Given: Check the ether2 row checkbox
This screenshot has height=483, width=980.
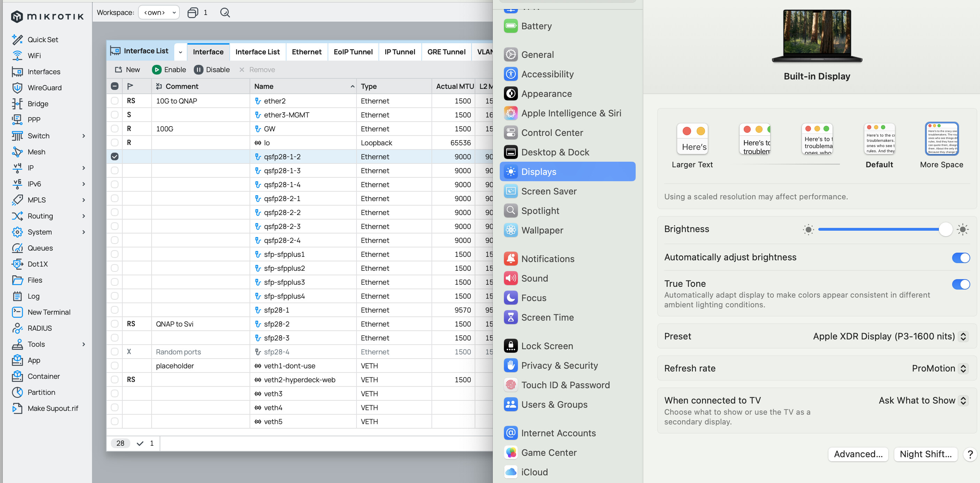Looking at the screenshot, I should pos(115,101).
